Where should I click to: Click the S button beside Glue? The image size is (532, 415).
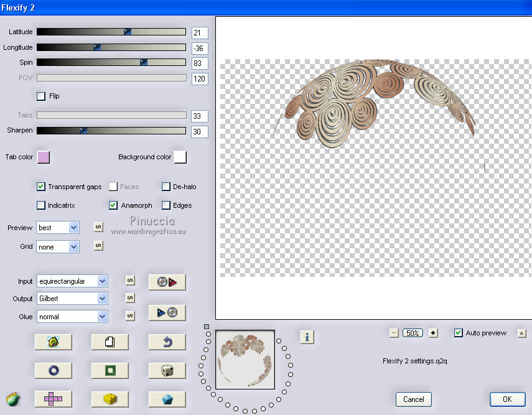pos(130,316)
